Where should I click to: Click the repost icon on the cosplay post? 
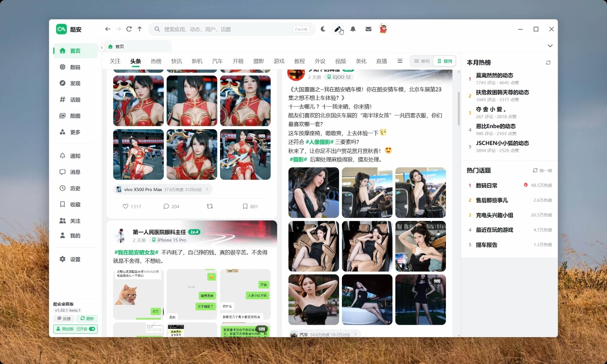tap(210, 206)
